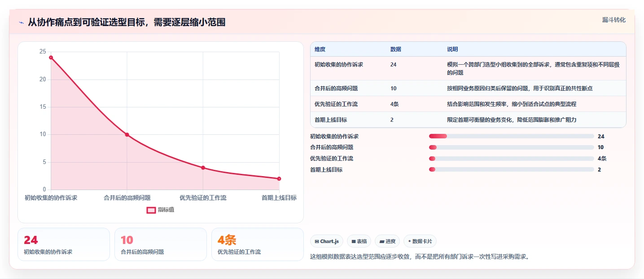
Task: Click the progress value 10 beside the bar
Action: 601,147
